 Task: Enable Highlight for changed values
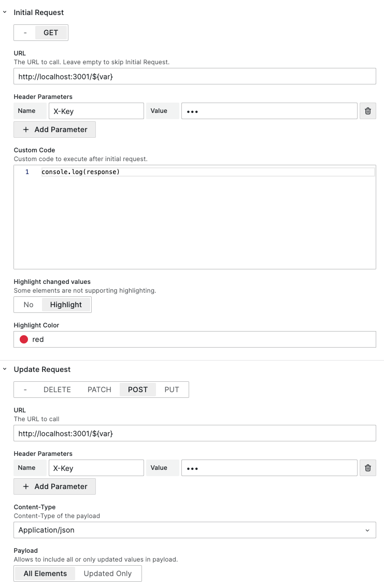click(x=66, y=305)
